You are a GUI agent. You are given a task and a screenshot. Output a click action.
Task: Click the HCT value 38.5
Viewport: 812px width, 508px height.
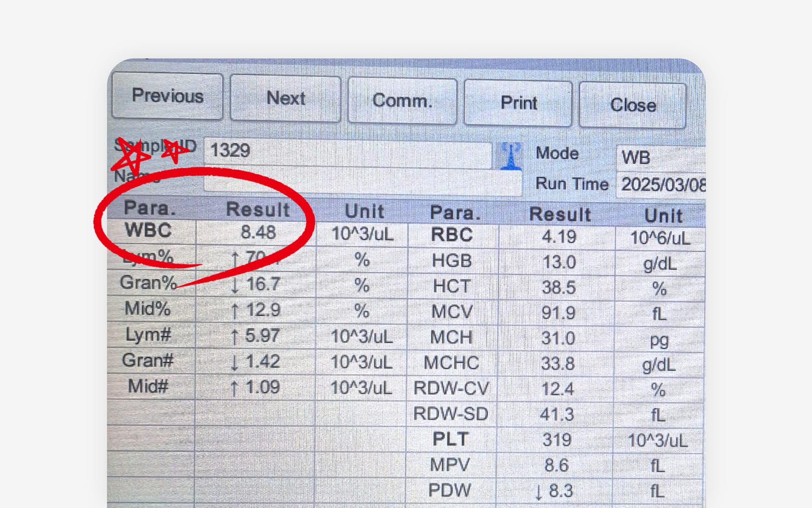point(559,288)
